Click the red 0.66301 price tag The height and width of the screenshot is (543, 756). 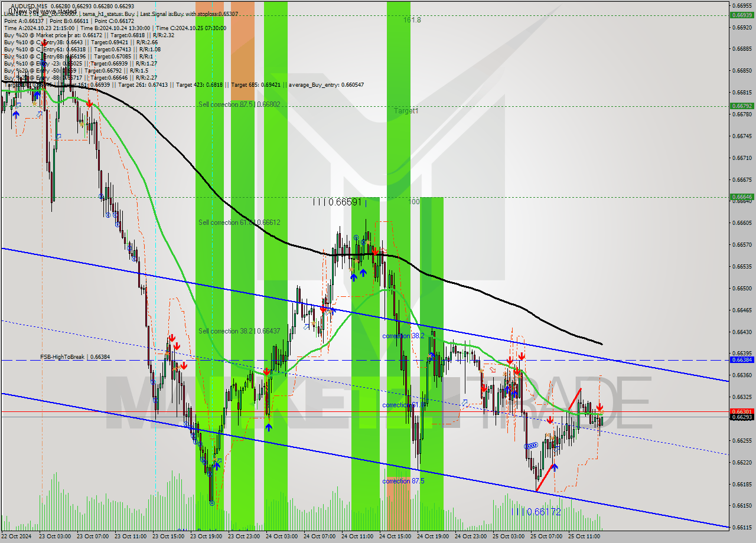point(742,411)
